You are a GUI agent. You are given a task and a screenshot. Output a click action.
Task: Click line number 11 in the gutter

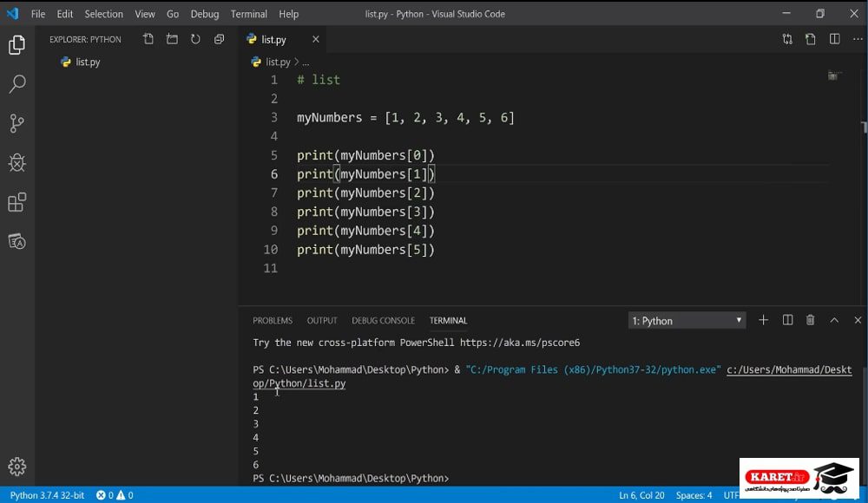(270, 268)
